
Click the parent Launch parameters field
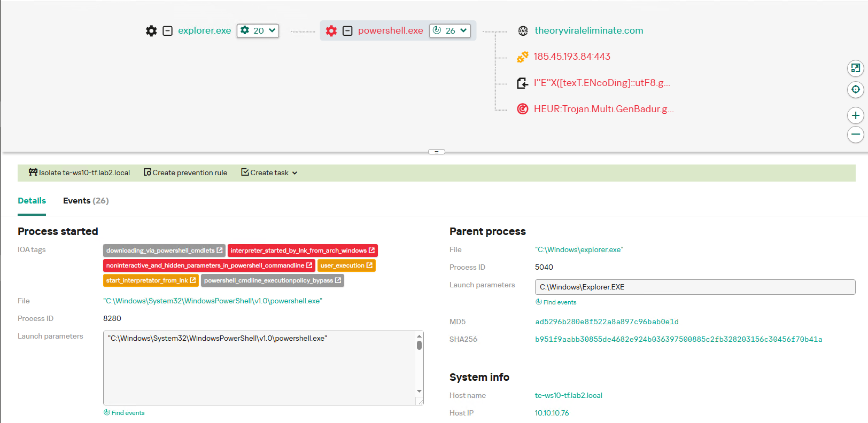pyautogui.click(x=695, y=287)
